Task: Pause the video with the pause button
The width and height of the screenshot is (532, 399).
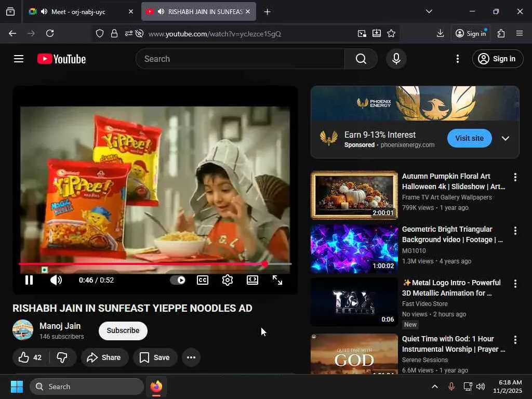Action: [x=29, y=280]
